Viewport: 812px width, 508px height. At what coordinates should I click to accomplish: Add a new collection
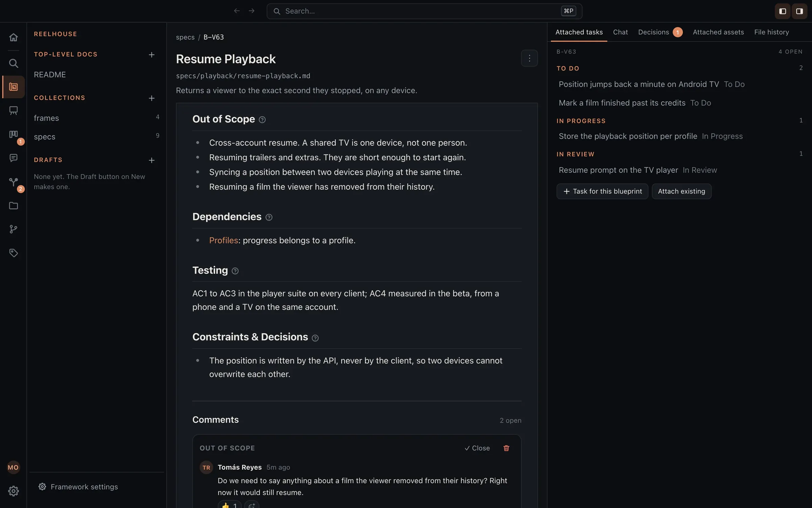[x=152, y=98]
